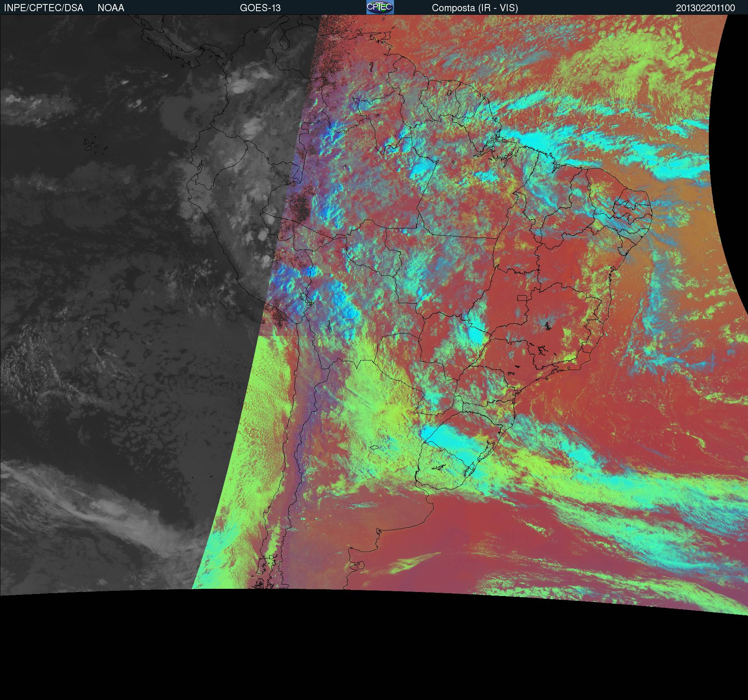Click the Composta (IR - VIS) title
748x700 pixels.
click(x=475, y=8)
